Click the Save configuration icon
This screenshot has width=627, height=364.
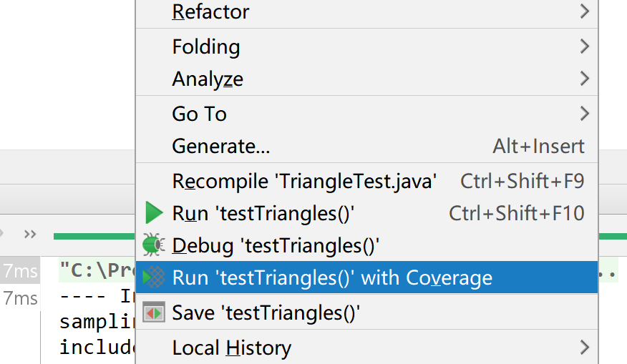pyautogui.click(x=154, y=313)
